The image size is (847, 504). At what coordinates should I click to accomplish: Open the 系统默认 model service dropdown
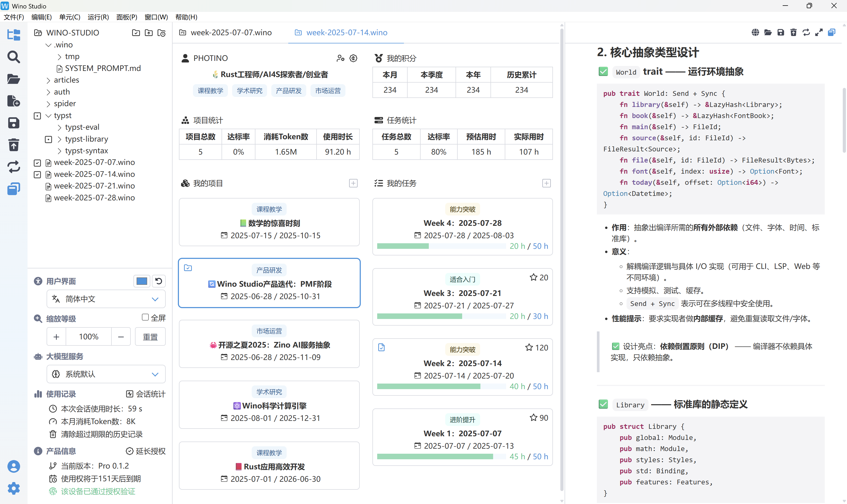[x=106, y=374]
